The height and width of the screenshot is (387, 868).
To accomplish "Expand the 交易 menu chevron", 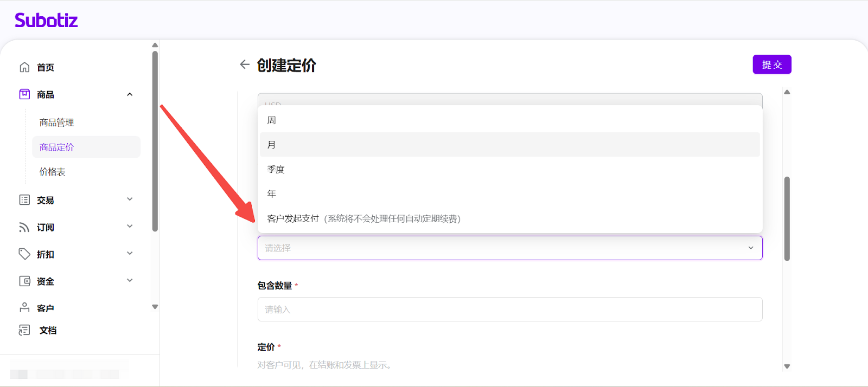I will point(130,199).
